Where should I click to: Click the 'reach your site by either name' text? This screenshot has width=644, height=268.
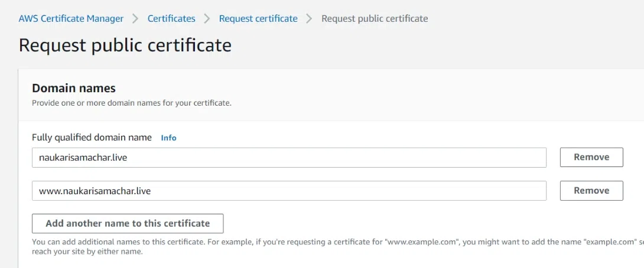point(87,251)
